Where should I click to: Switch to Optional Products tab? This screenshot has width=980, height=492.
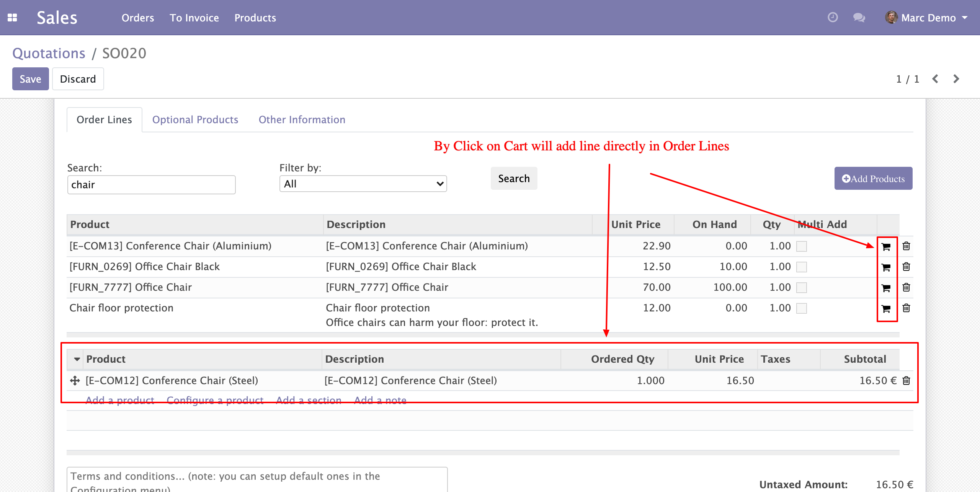pyautogui.click(x=195, y=120)
